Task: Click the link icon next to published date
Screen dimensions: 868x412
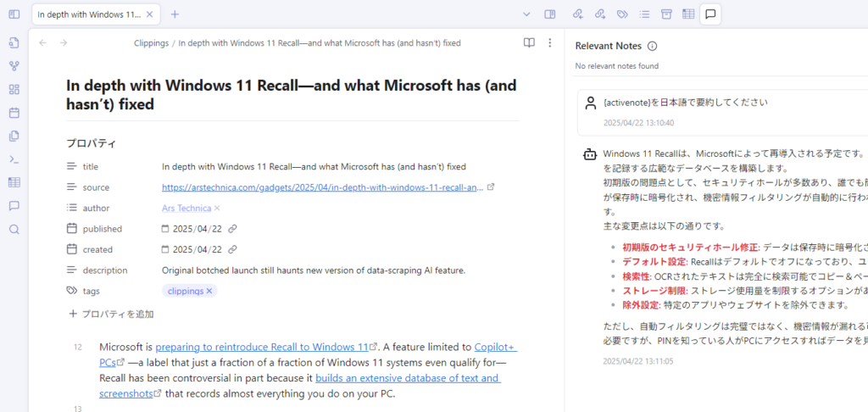Action: pyautogui.click(x=233, y=229)
